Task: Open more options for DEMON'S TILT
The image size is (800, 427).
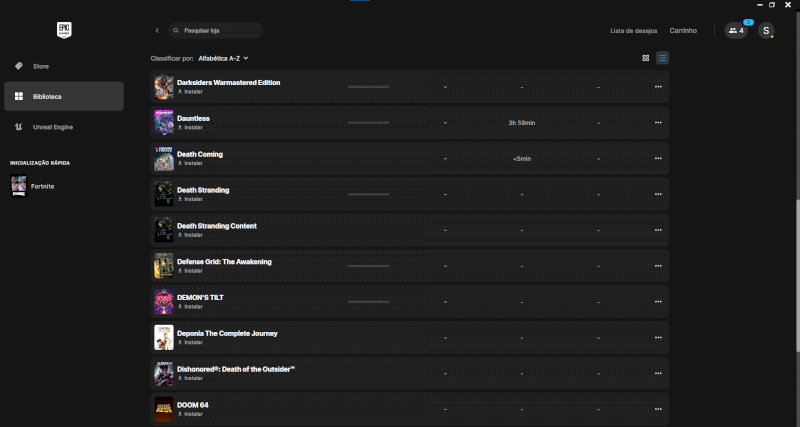Action: (658, 302)
